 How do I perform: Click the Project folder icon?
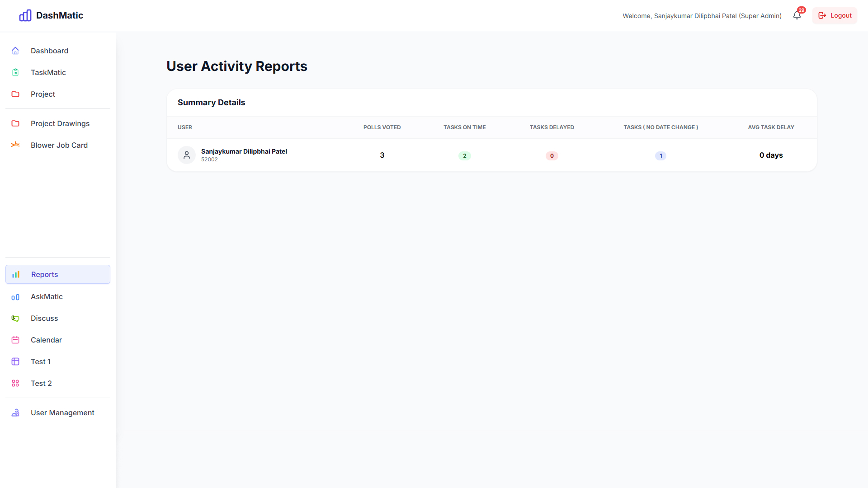point(15,94)
